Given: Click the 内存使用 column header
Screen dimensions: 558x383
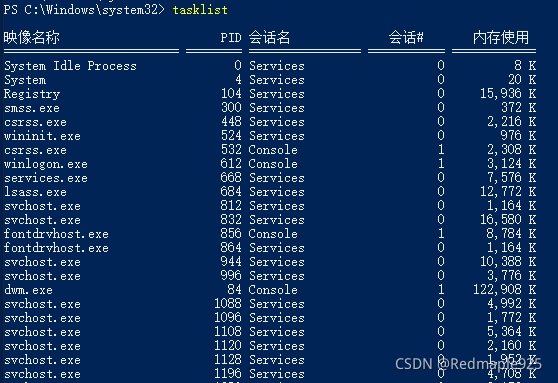Looking at the screenshot, I should pyautogui.click(x=501, y=37).
